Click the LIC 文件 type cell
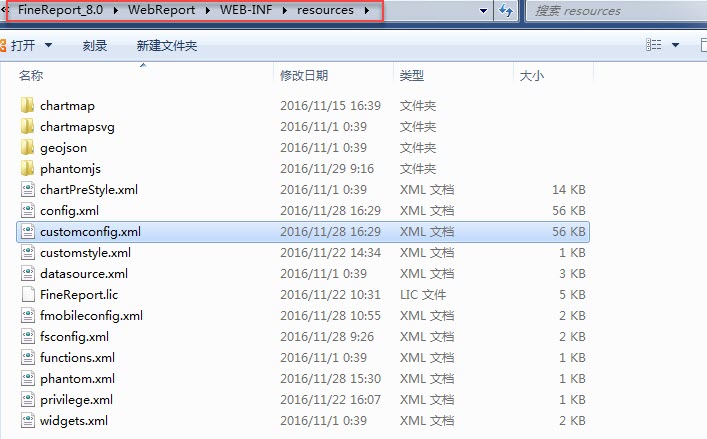This screenshot has width=707, height=439. (x=423, y=294)
